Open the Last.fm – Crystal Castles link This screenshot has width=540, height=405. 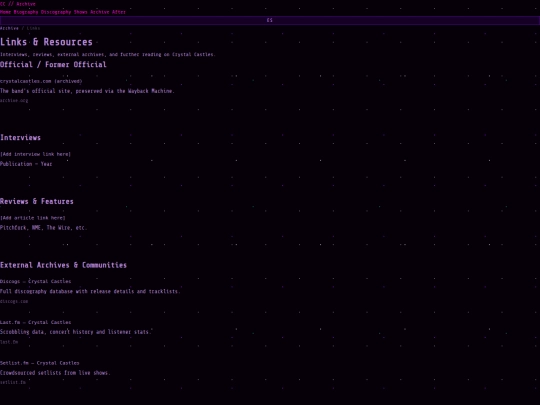click(x=35, y=322)
